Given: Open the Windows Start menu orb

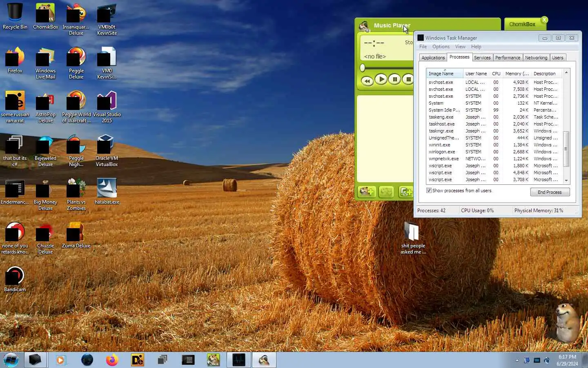Looking at the screenshot, I should 11,360.
